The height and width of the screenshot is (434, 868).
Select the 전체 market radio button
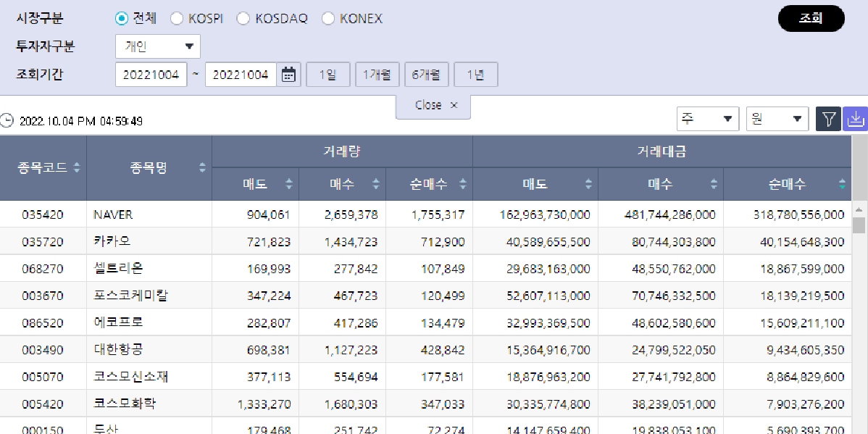[121, 18]
